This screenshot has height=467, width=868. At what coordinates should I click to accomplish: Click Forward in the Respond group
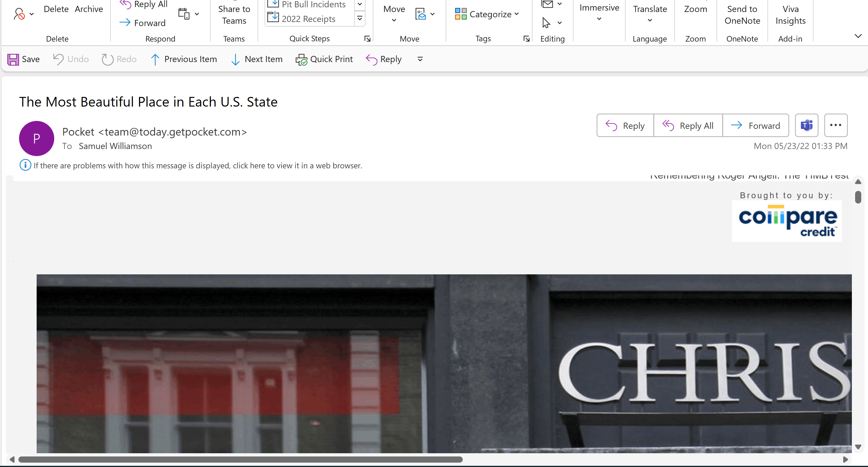142,23
